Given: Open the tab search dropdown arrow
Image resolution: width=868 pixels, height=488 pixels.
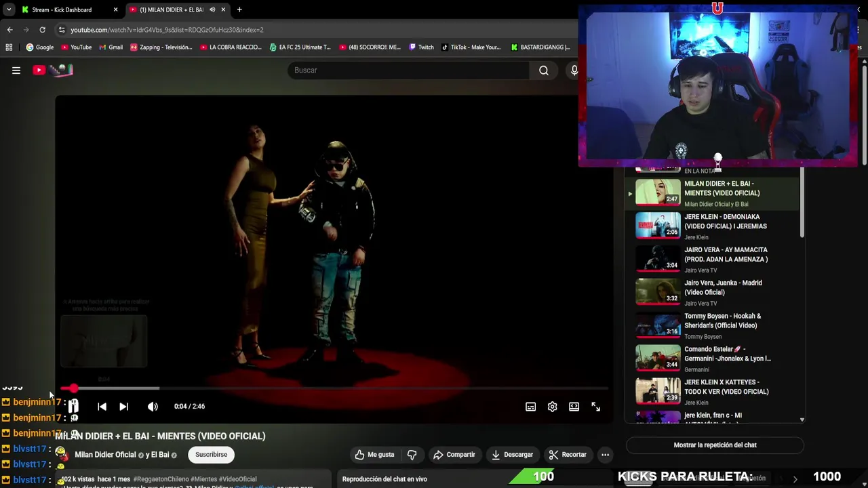Looking at the screenshot, I should click(x=9, y=9).
